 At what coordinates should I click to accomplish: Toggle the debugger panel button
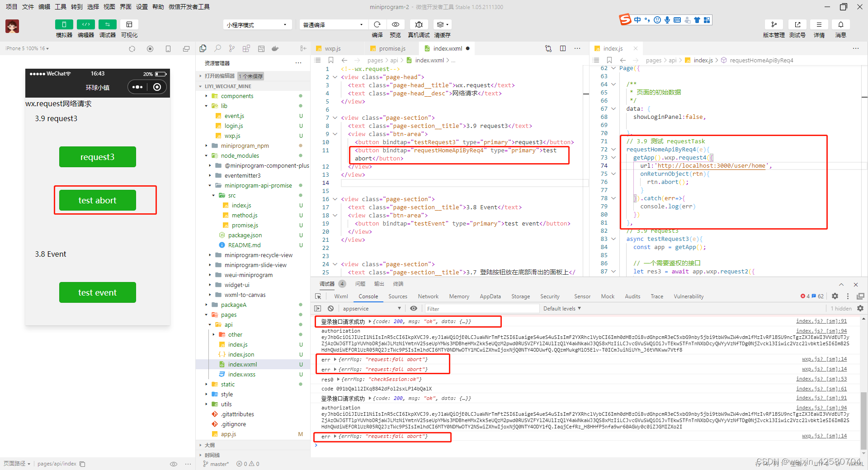[x=107, y=24]
